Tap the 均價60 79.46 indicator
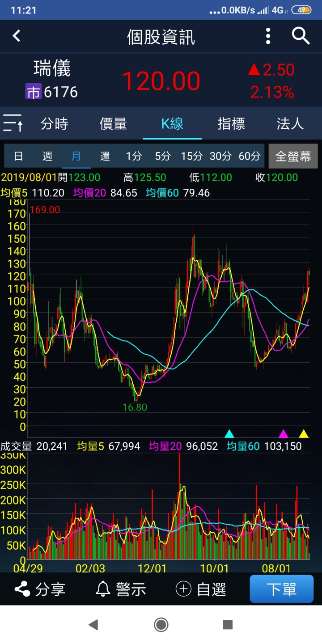Screen dimensions: 322x644 click(178, 193)
